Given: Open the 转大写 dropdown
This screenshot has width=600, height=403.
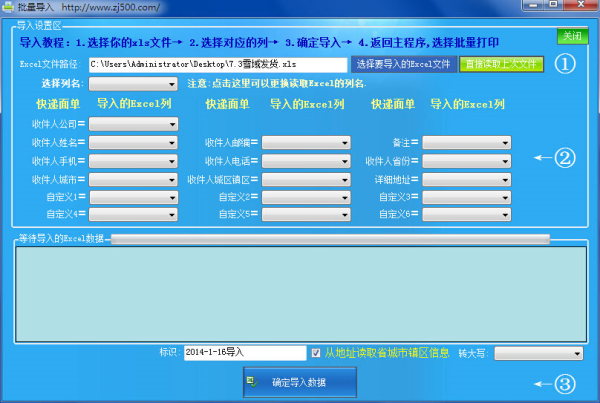Looking at the screenshot, I should click(539, 353).
